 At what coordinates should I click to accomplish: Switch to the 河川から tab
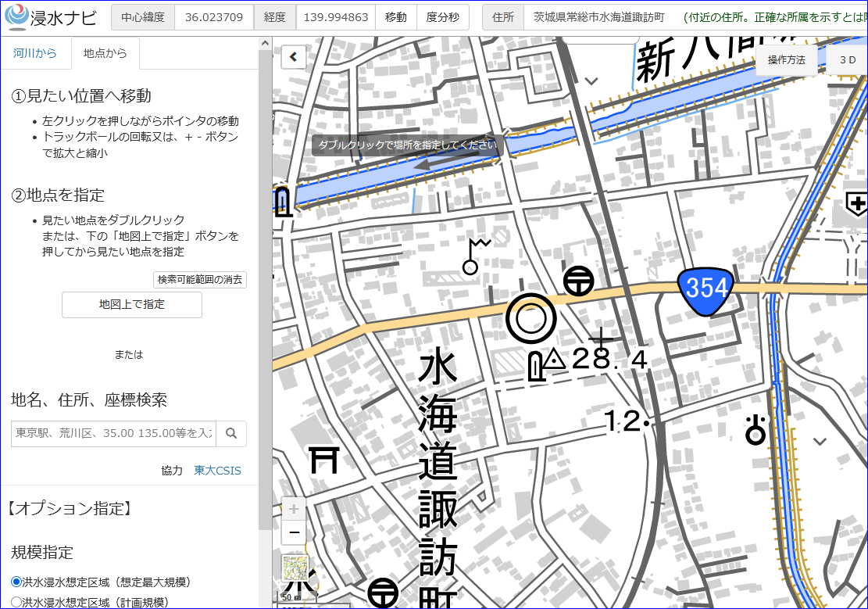(x=35, y=53)
